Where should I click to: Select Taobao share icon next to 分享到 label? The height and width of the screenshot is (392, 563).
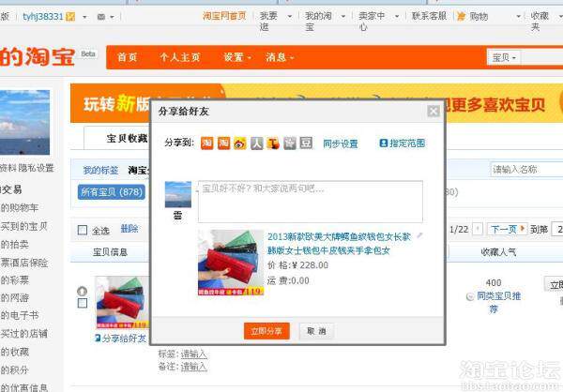coord(206,143)
